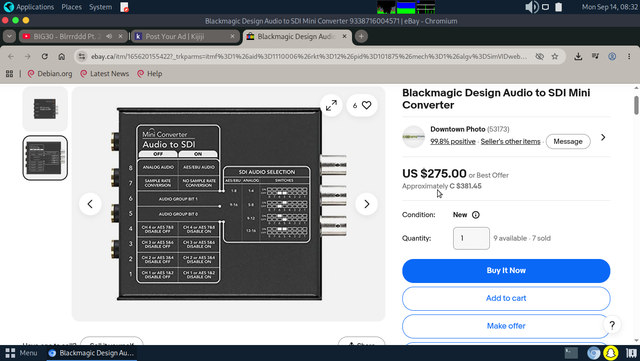Open the browser home page
Viewport: 640px width, 361px height.
pos(62,57)
